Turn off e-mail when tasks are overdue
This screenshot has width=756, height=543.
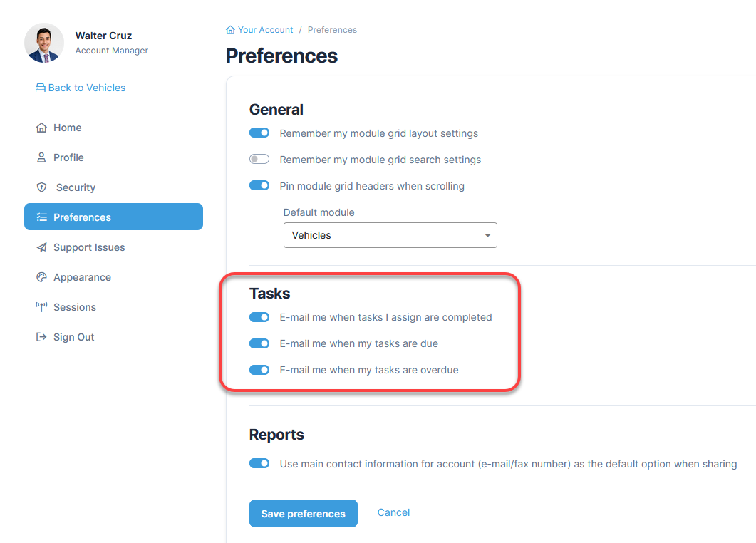tap(259, 370)
